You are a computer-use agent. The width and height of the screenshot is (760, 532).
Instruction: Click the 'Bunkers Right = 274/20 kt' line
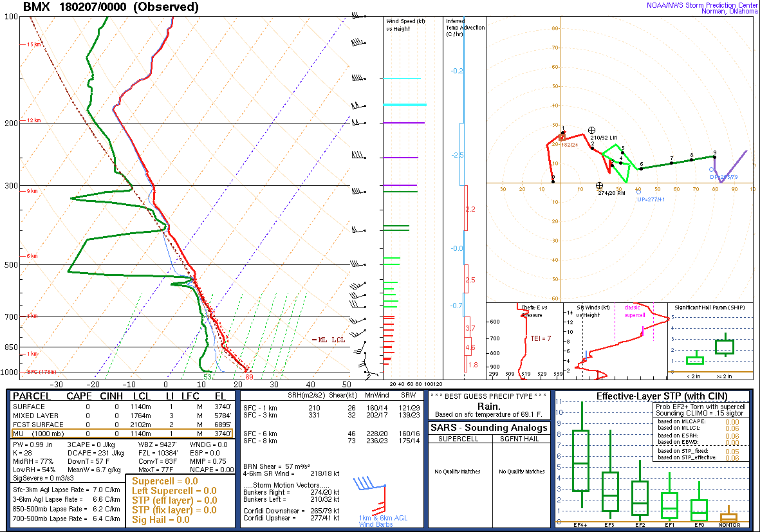pos(291,492)
